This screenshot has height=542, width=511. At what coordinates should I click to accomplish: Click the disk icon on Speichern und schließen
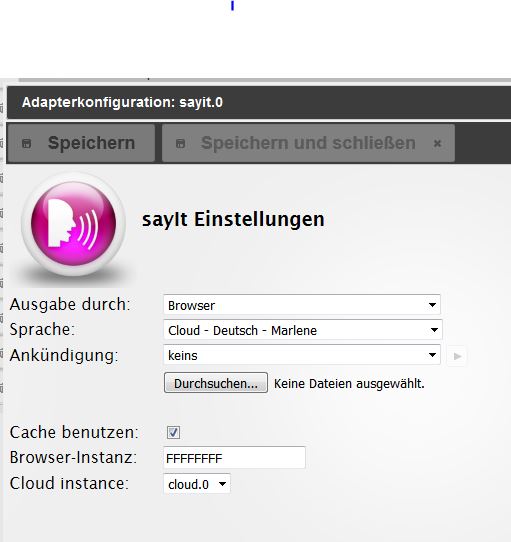pyautogui.click(x=180, y=143)
